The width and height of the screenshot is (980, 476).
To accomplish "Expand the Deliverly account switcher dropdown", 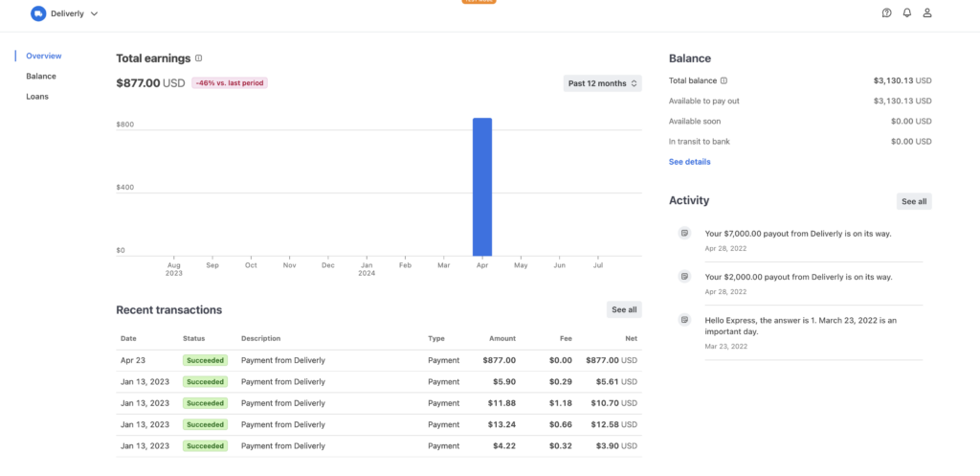I will click(94, 14).
